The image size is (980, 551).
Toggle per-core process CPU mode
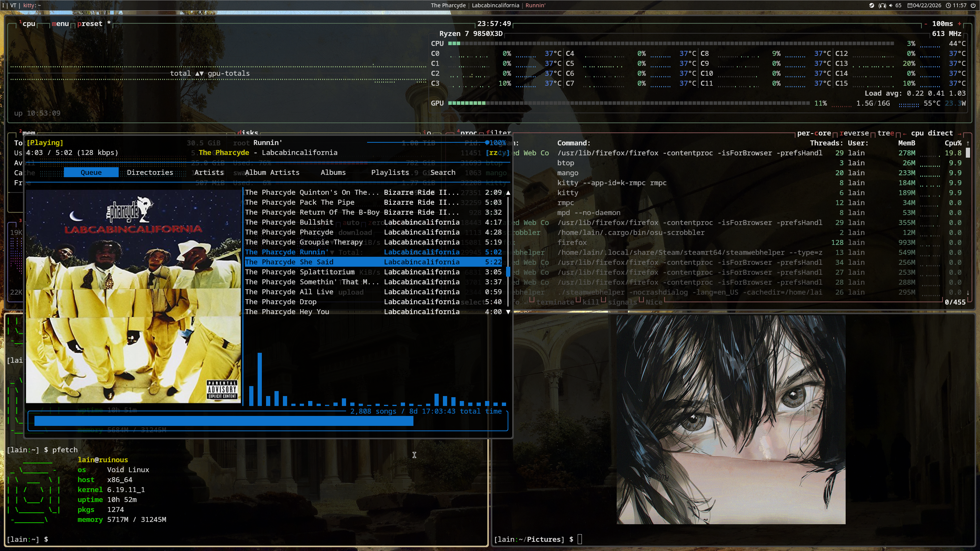point(814,133)
